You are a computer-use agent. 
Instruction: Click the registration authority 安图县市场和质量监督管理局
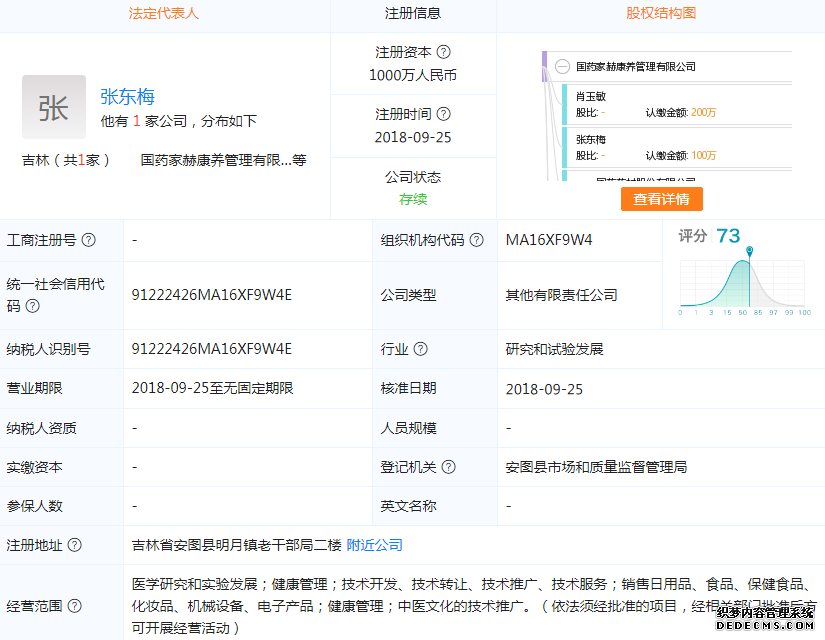pyautogui.click(x=596, y=467)
